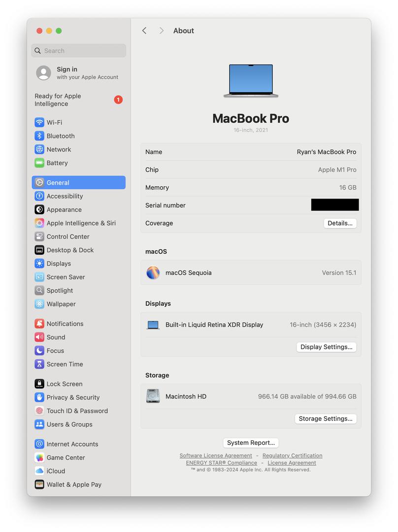The width and height of the screenshot is (398, 532).
Task: Go back with the left chevron
Action: click(x=144, y=31)
